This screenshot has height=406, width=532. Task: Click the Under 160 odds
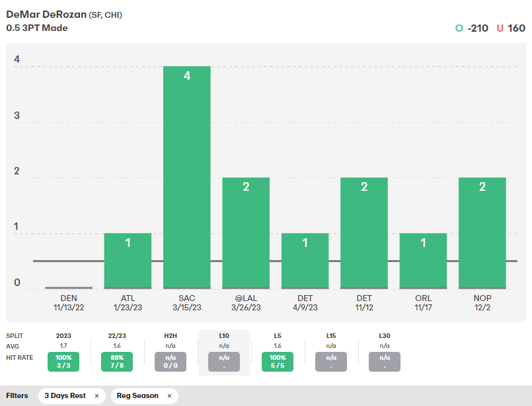tap(511, 28)
